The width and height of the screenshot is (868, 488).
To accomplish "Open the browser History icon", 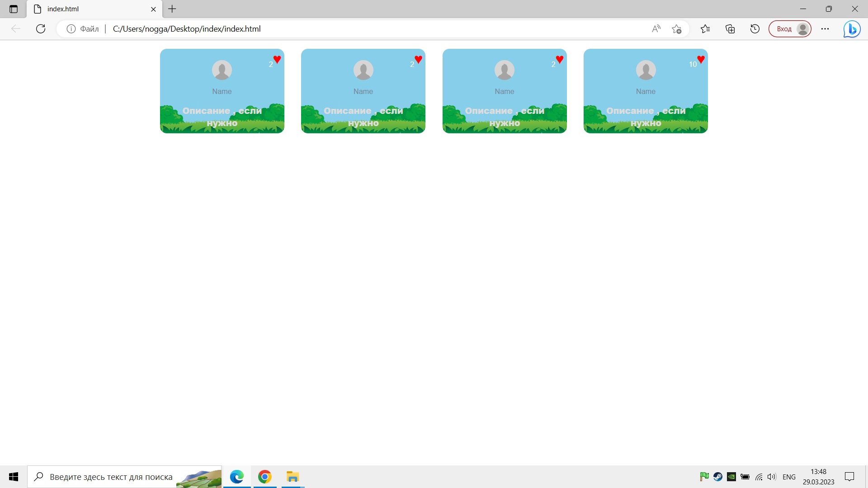I will (755, 29).
